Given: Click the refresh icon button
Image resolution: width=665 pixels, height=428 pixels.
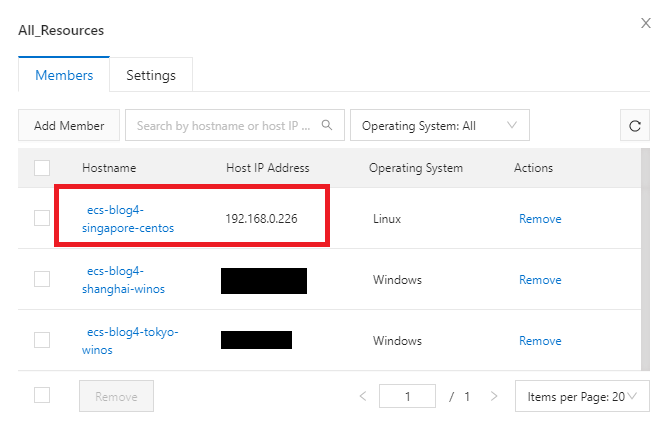Looking at the screenshot, I should coord(634,126).
